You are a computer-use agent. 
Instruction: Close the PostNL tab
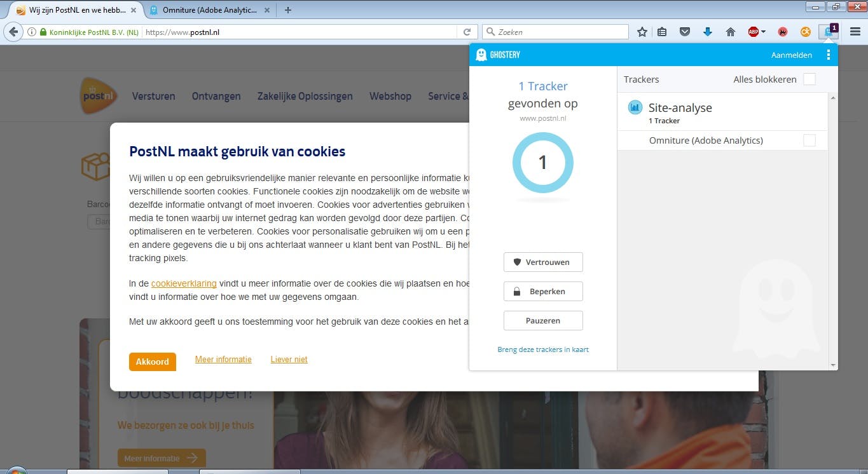(x=133, y=10)
